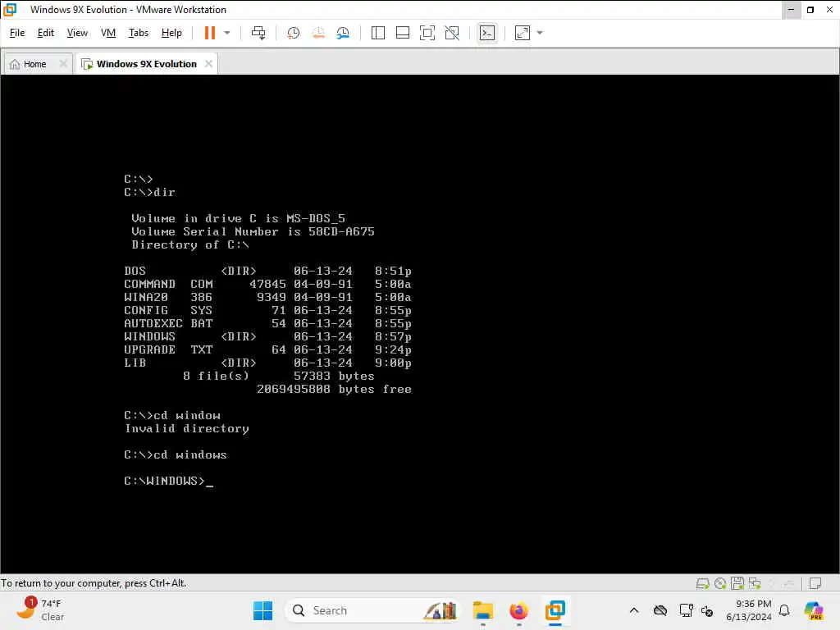Click the network adapter status icon
840x630 pixels.
(x=756, y=583)
